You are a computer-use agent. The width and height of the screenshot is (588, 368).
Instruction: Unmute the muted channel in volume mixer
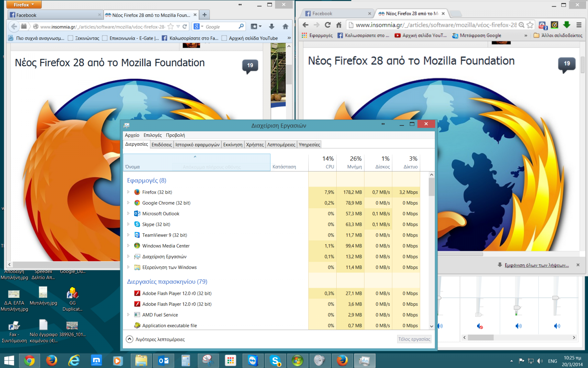(480, 326)
